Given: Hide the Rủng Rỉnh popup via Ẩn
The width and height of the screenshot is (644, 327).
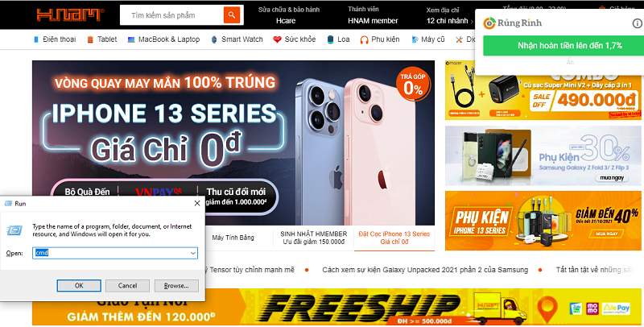Looking at the screenshot, I should 570,62.
